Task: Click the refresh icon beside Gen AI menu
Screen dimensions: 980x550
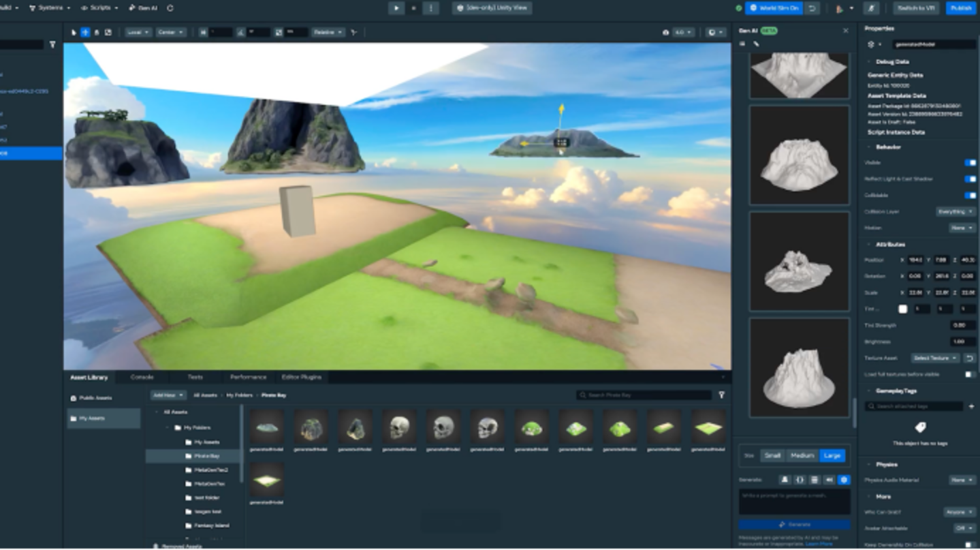Action: (170, 8)
